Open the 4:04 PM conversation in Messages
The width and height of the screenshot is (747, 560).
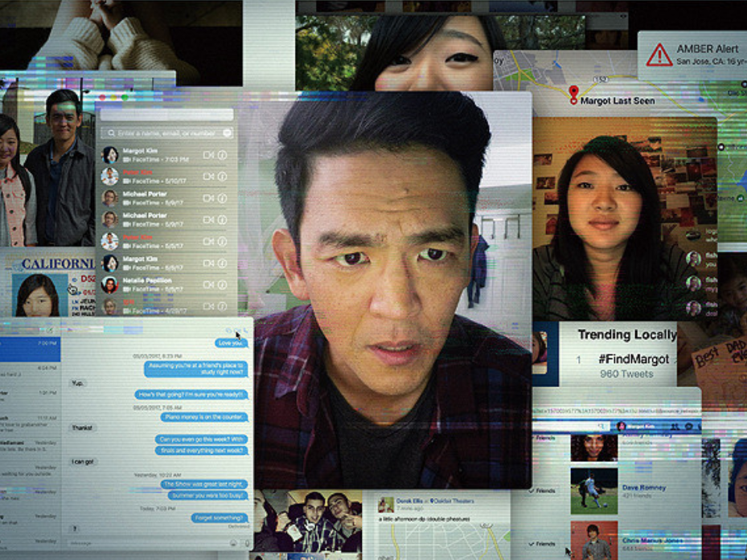coord(30,374)
